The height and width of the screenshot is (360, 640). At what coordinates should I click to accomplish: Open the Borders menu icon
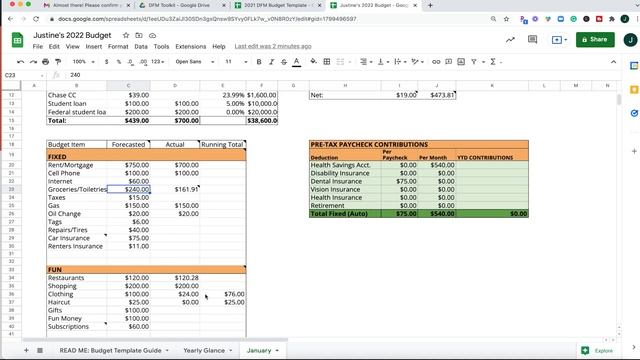pyautogui.click(x=327, y=62)
